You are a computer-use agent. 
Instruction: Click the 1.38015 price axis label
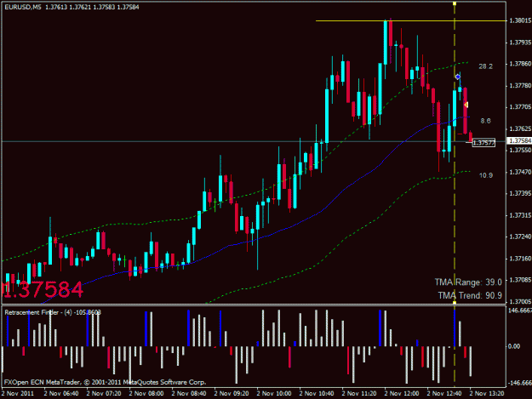click(520, 20)
